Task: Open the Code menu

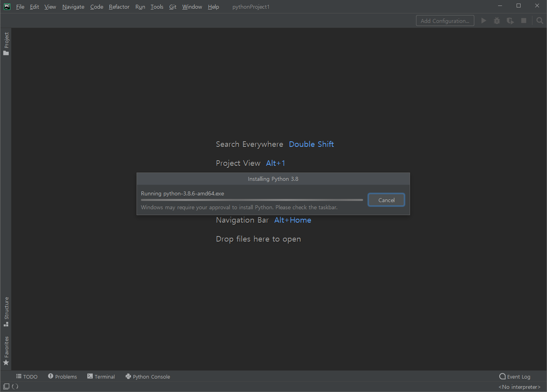Action: [97, 7]
